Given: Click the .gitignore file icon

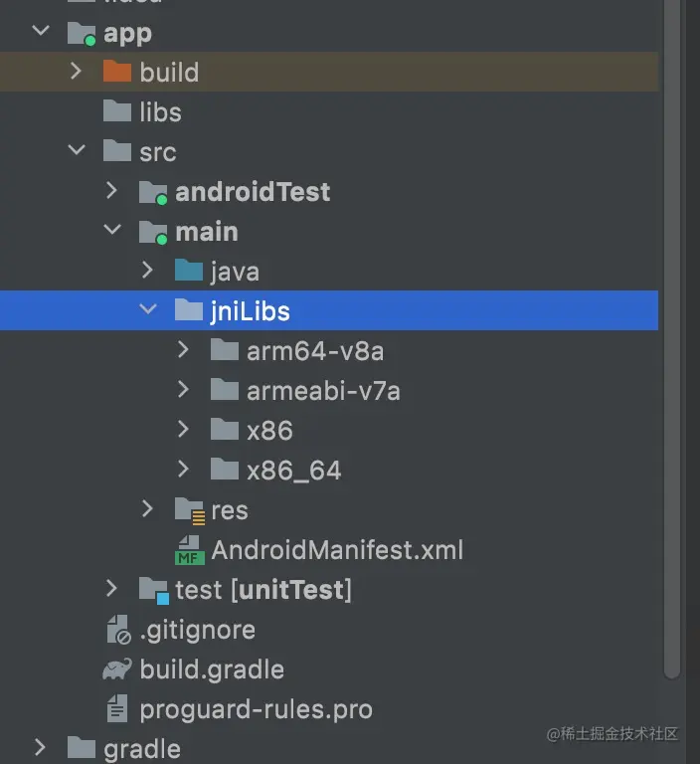Looking at the screenshot, I should pyautogui.click(x=117, y=630).
